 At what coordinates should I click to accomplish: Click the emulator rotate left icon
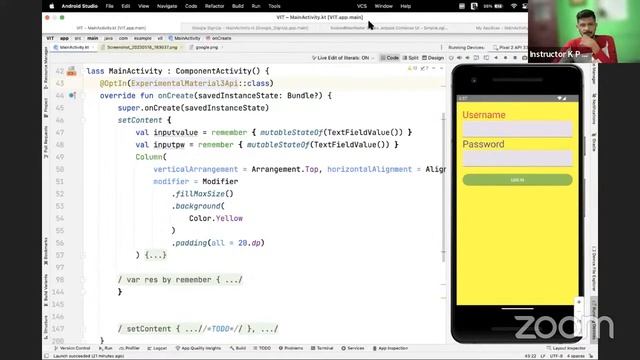pos(476,58)
